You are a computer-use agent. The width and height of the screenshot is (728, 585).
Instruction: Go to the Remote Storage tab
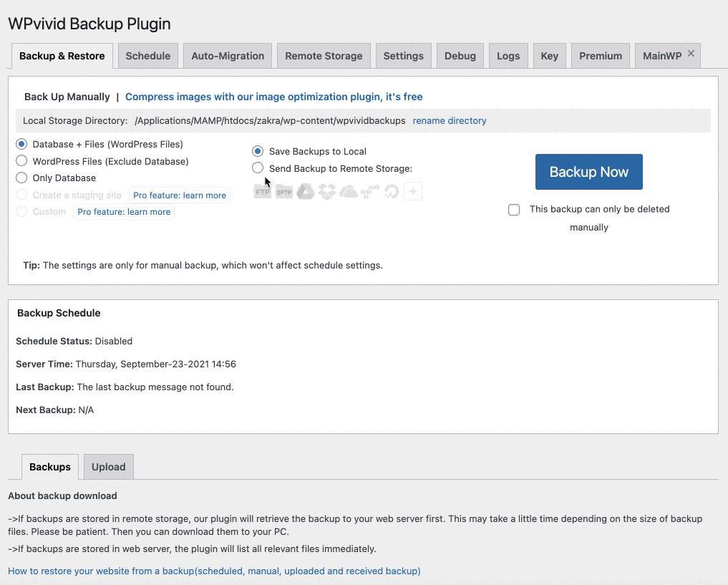click(x=324, y=56)
